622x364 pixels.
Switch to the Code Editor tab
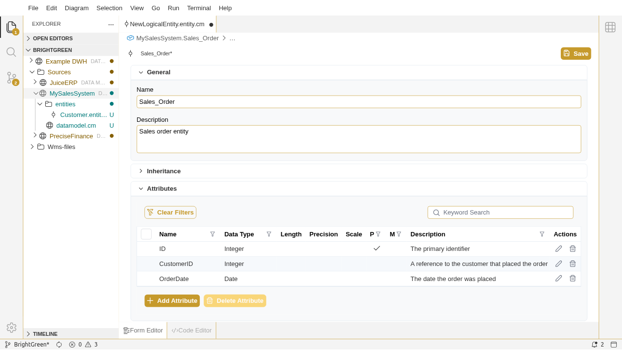tap(191, 331)
